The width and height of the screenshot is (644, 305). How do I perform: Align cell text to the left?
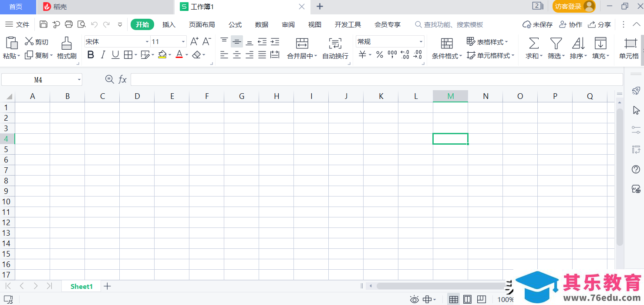[x=224, y=55]
